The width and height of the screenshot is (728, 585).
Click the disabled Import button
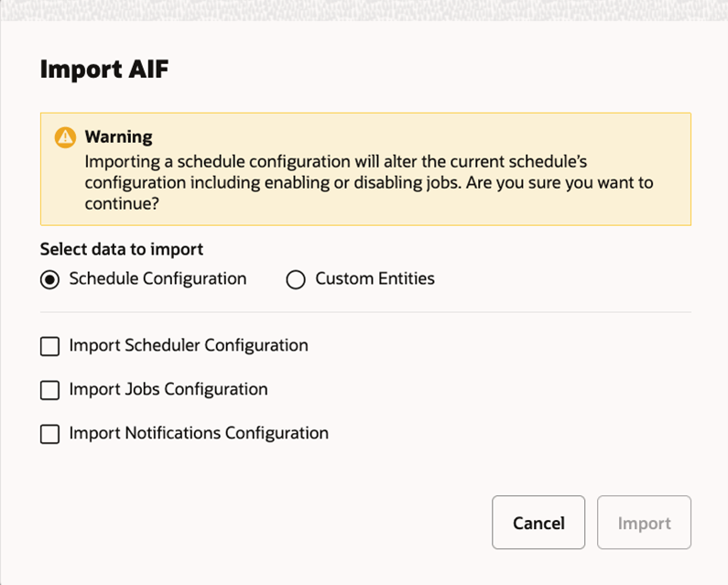coord(644,523)
